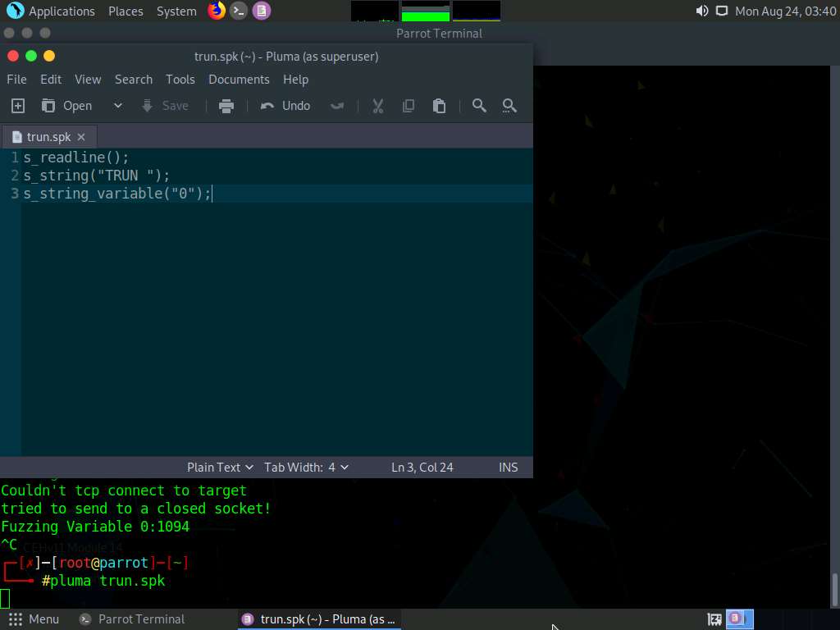Open the File menu

click(16, 80)
